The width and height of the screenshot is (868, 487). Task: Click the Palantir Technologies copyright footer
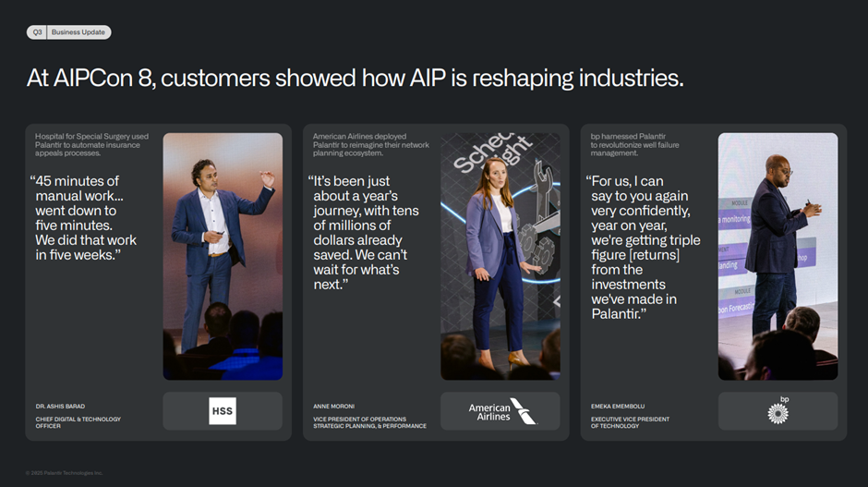click(65, 473)
